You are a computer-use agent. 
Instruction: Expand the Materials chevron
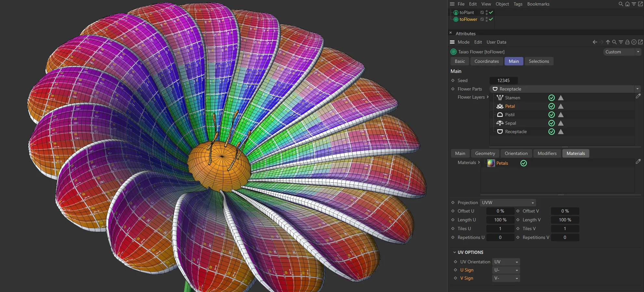pyautogui.click(x=479, y=162)
